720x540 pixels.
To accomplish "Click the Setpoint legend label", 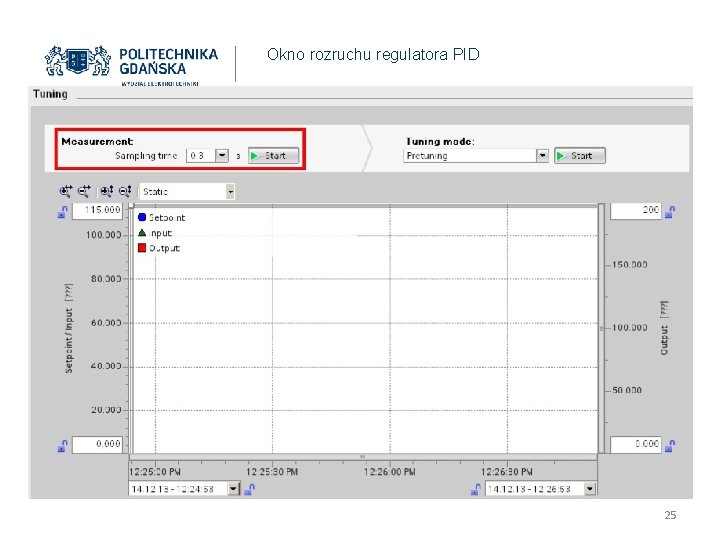I will (167, 218).
